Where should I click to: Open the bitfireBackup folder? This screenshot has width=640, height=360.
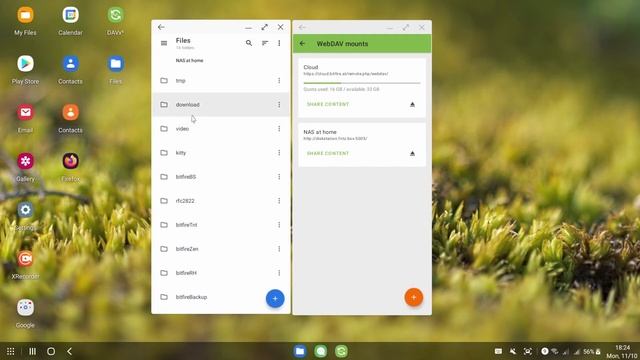(x=221, y=297)
